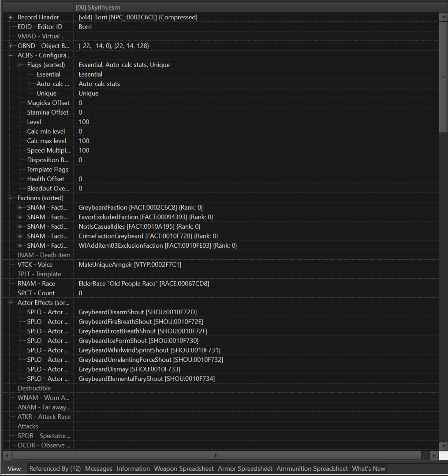Select the EDID - Editor ID row

(x=220, y=27)
